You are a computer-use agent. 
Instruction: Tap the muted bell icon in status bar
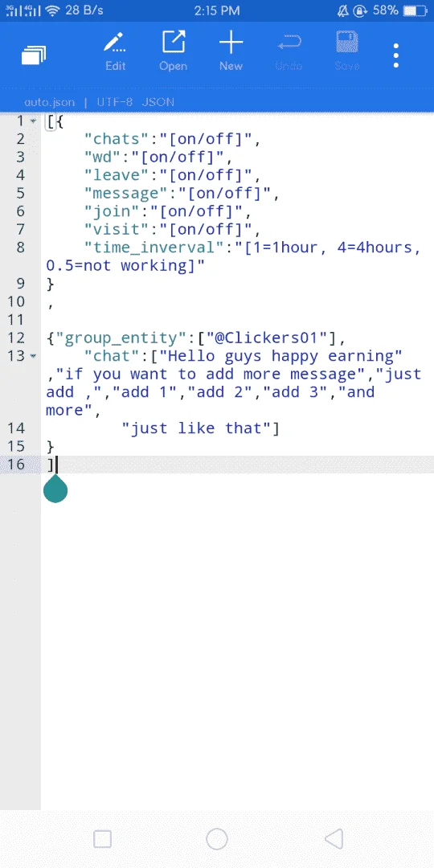[343, 10]
